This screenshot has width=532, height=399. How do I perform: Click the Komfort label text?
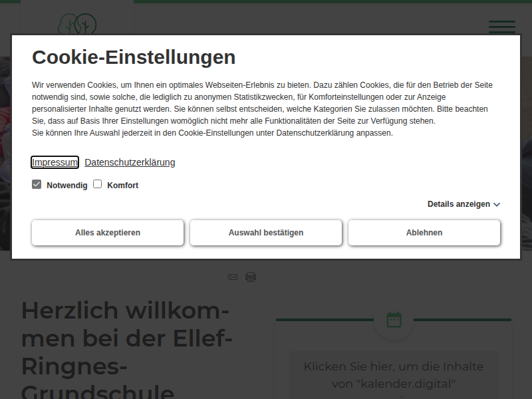[x=122, y=186]
